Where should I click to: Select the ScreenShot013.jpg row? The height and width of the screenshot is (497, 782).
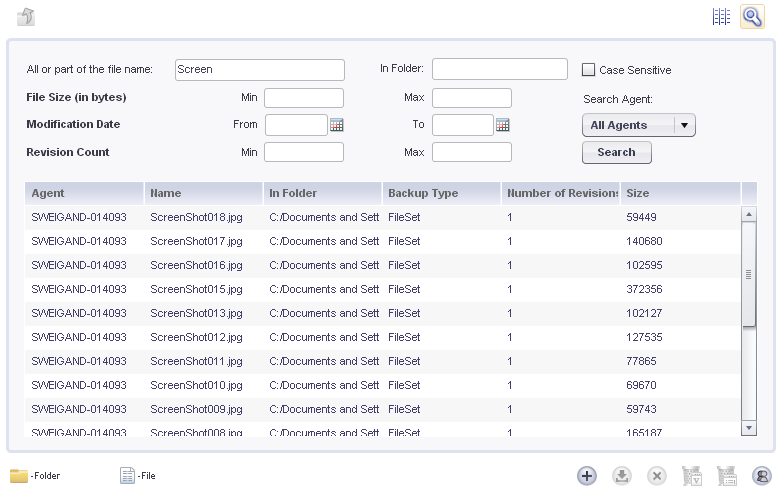[x=383, y=313]
